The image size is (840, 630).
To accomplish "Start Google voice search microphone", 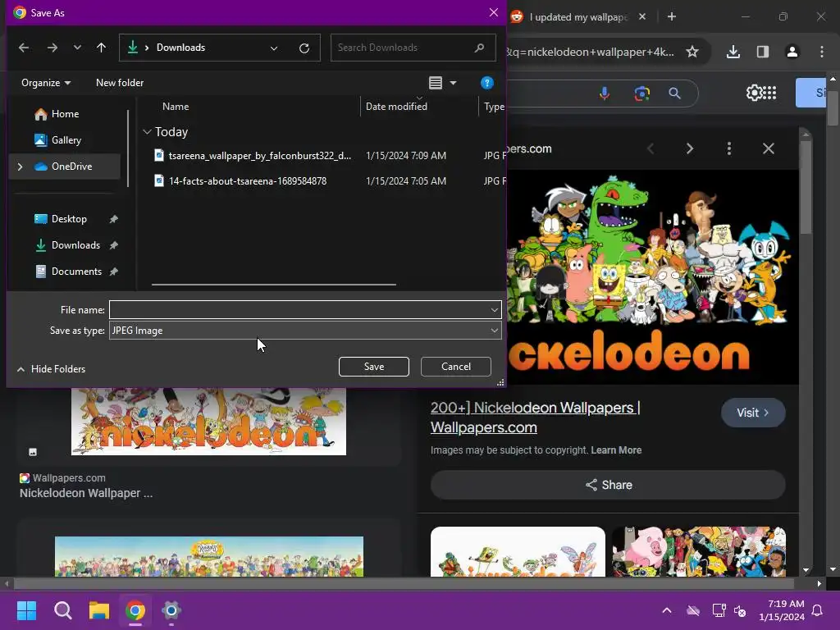I will point(605,94).
